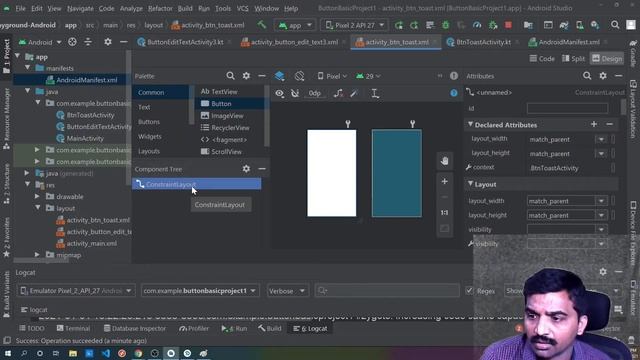Toggle the Regex checkbox in Logcat
Image resolution: width=640 pixels, height=360 pixels.
[469, 291]
